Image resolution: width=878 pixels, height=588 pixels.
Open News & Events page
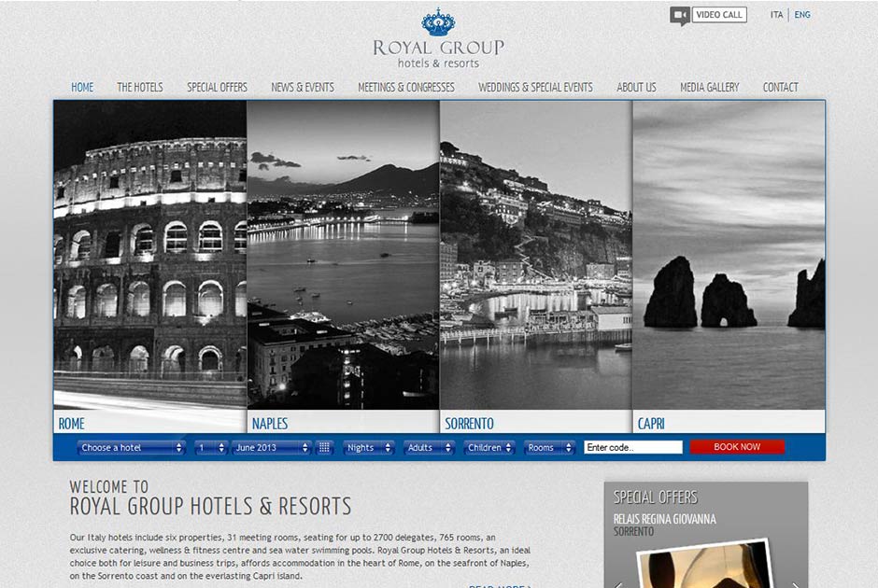click(303, 88)
